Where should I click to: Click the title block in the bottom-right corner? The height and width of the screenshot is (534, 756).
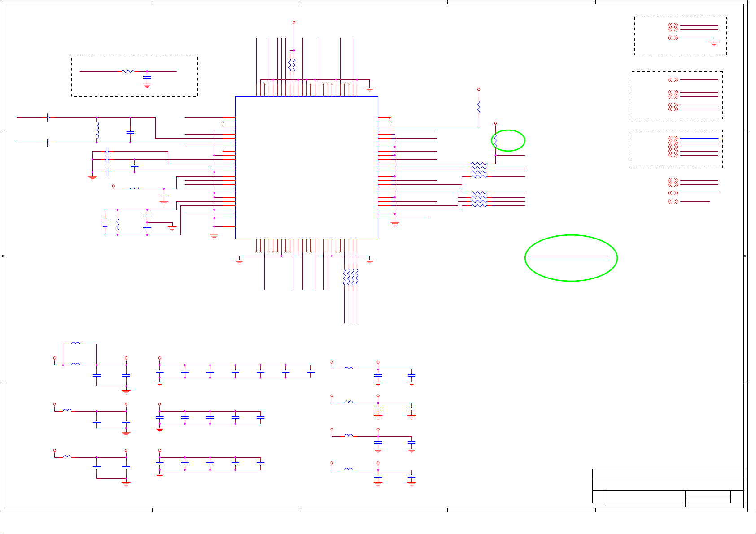668,488
